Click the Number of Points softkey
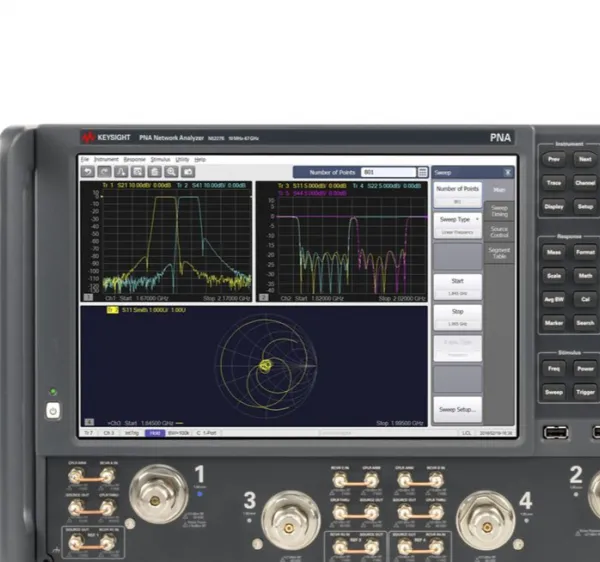Screen dimensions: 600x562 [x=457, y=194]
